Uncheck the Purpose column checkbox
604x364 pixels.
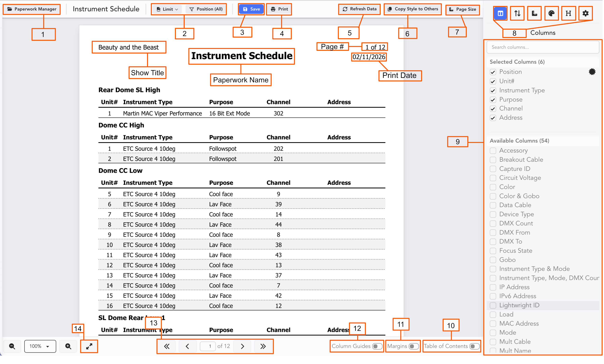tap(493, 100)
